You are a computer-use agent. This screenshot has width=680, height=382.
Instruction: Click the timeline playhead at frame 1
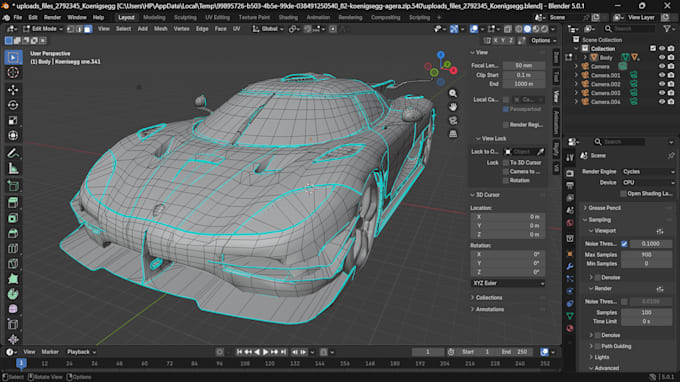21,363
